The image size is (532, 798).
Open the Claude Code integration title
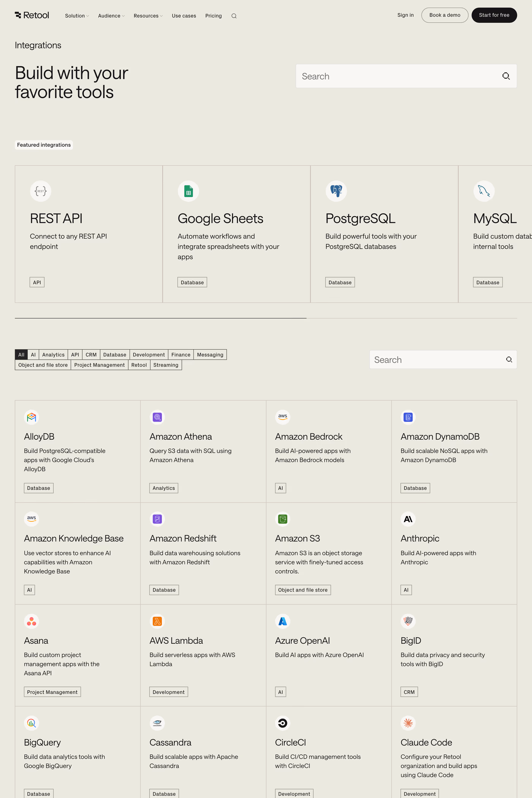(426, 743)
